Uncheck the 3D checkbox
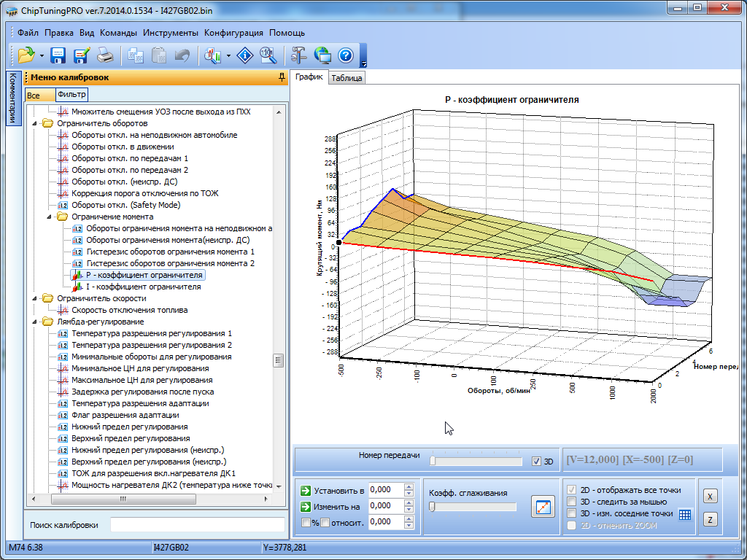747x560 pixels. tap(537, 461)
